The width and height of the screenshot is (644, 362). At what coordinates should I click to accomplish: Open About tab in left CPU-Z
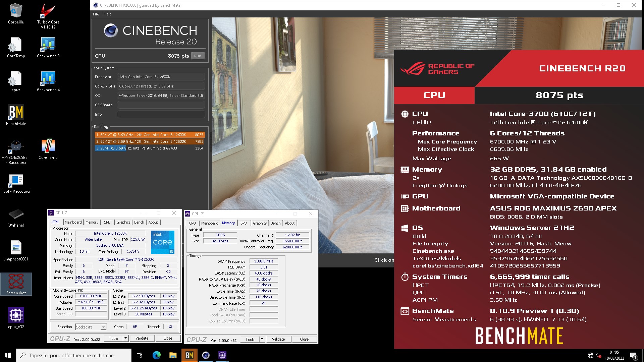[x=153, y=222]
